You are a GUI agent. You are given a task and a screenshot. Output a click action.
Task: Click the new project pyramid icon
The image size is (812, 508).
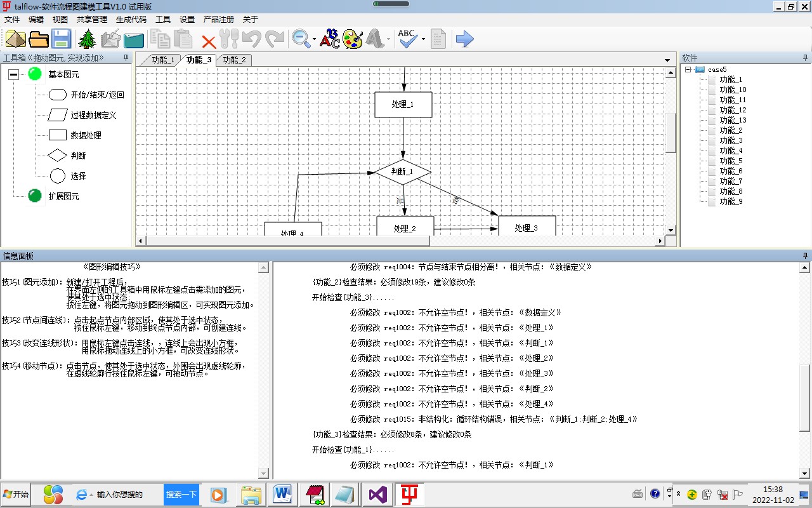coord(16,39)
